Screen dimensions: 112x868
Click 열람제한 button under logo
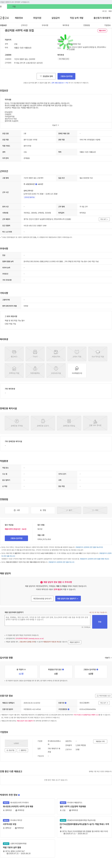click(23, 750)
